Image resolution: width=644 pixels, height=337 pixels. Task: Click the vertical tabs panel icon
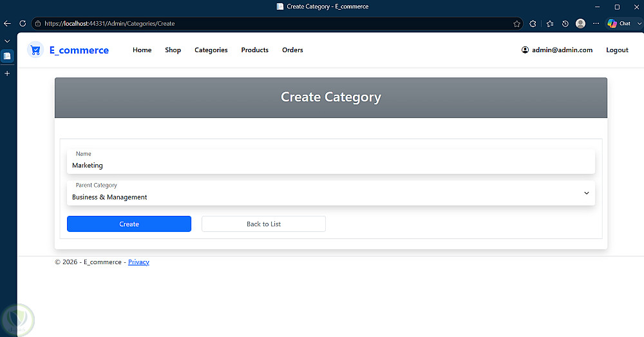click(7, 56)
